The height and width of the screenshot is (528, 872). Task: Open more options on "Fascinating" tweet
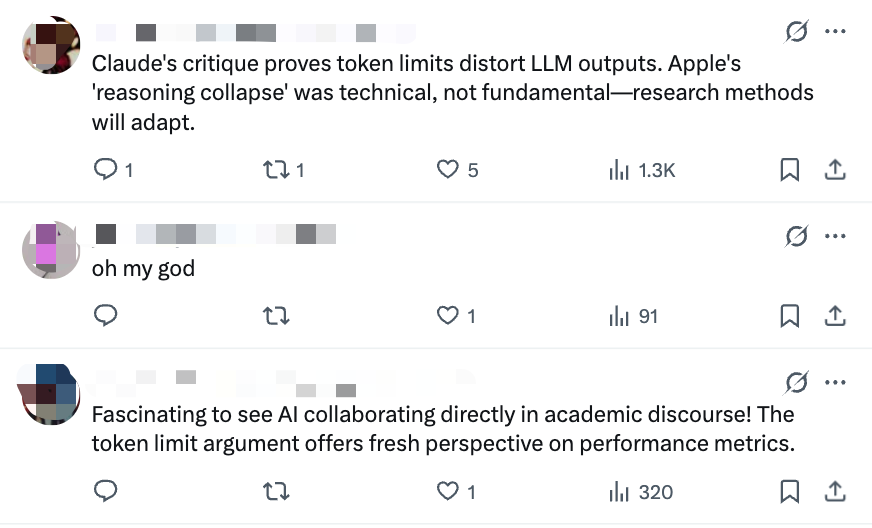[x=835, y=382]
